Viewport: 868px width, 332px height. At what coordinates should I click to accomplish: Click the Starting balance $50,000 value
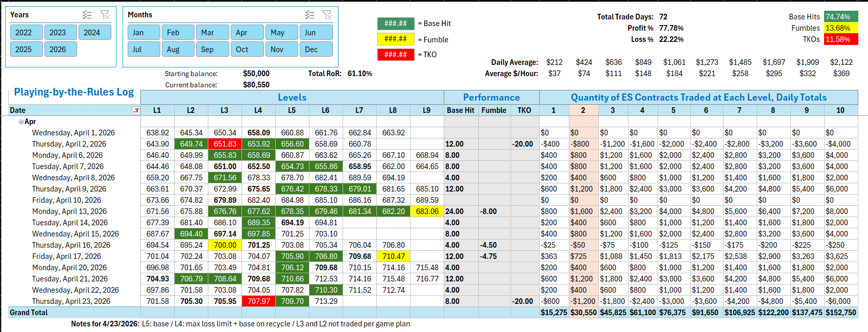point(256,74)
